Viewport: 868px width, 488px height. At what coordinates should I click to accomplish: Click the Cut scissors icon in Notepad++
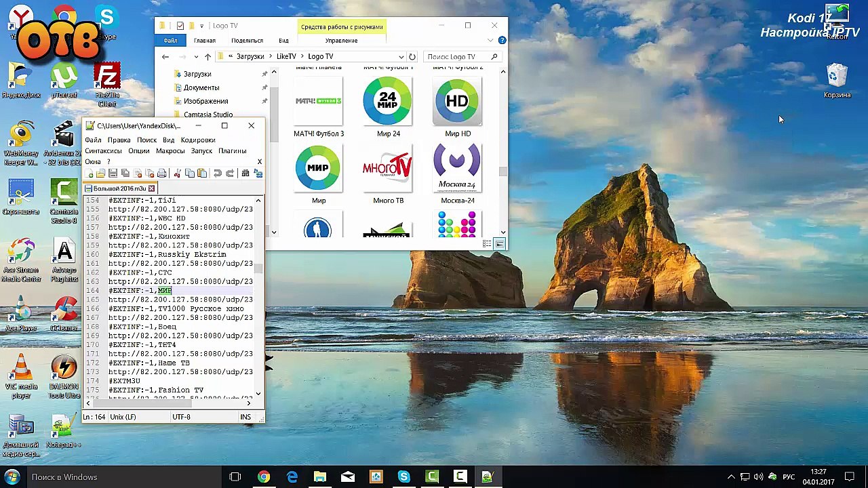click(x=178, y=174)
